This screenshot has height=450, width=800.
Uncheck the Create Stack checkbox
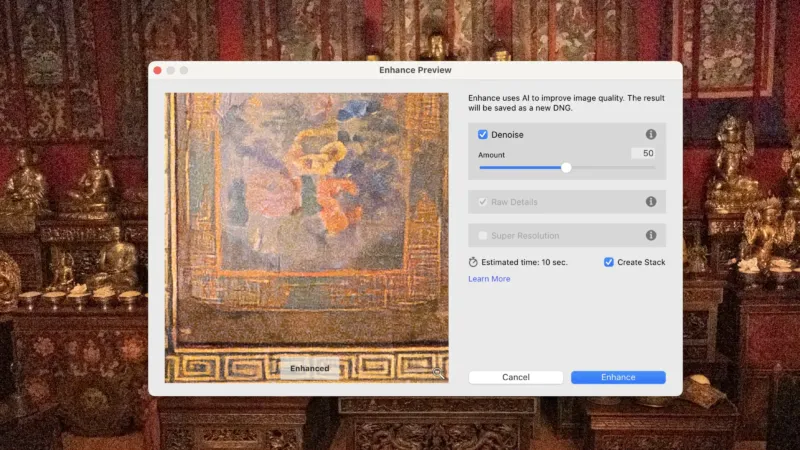[x=608, y=262]
